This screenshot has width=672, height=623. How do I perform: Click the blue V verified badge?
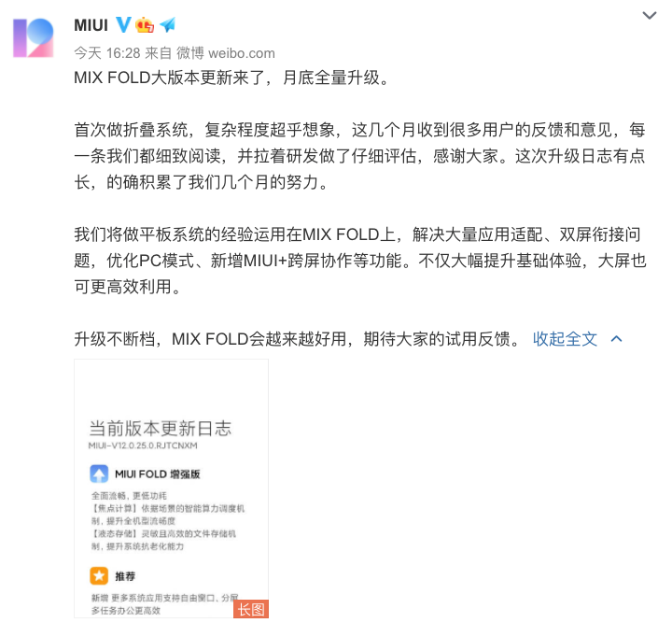click(x=123, y=24)
